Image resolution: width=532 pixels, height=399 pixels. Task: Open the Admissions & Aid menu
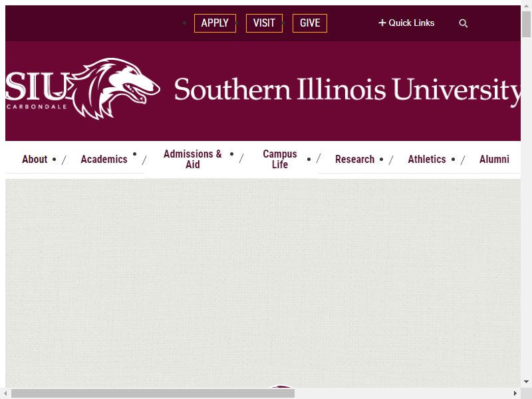click(x=192, y=159)
